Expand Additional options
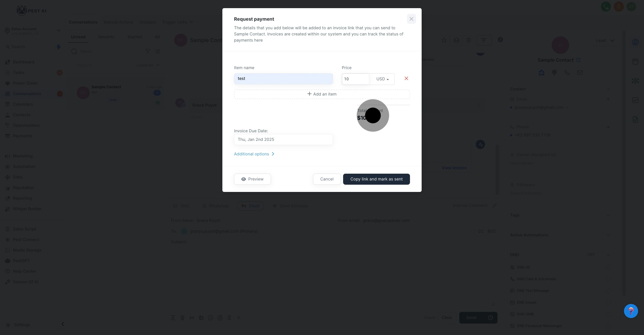The width and height of the screenshot is (644, 335). 254,154
